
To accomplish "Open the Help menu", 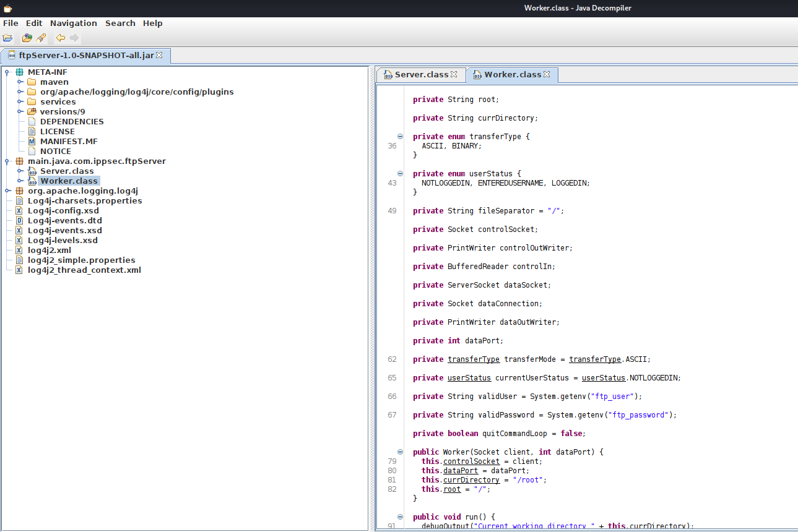I will coord(152,23).
